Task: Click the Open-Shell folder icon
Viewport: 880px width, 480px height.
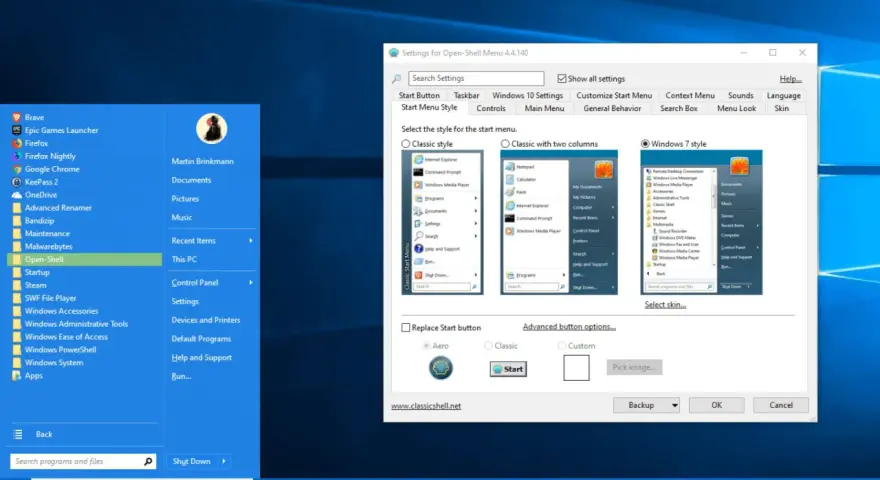Action: [17, 259]
